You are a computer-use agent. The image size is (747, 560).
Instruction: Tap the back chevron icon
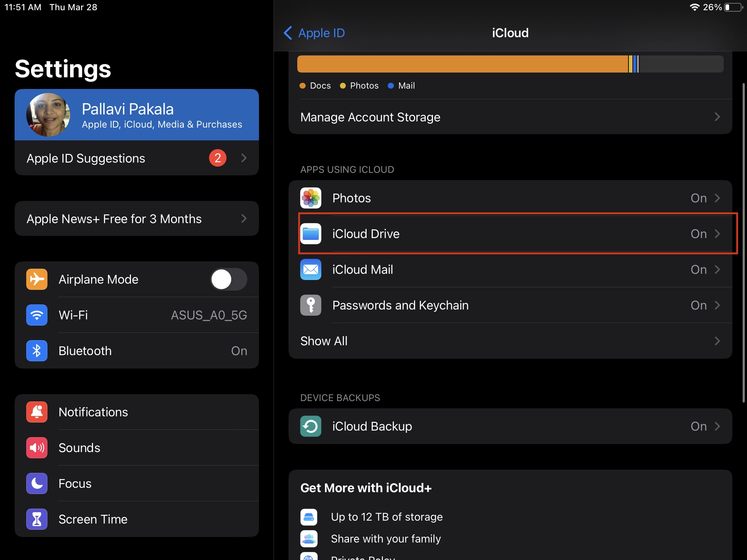288,33
